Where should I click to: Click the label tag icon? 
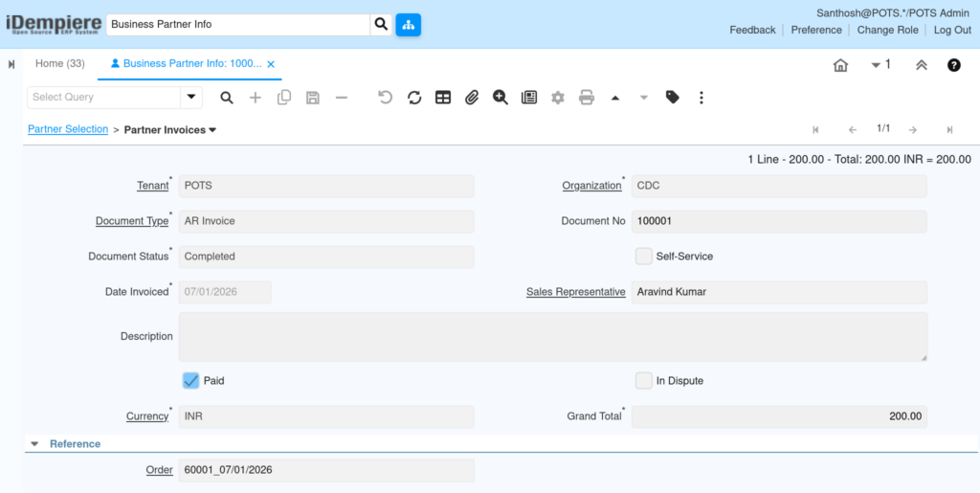tap(673, 98)
